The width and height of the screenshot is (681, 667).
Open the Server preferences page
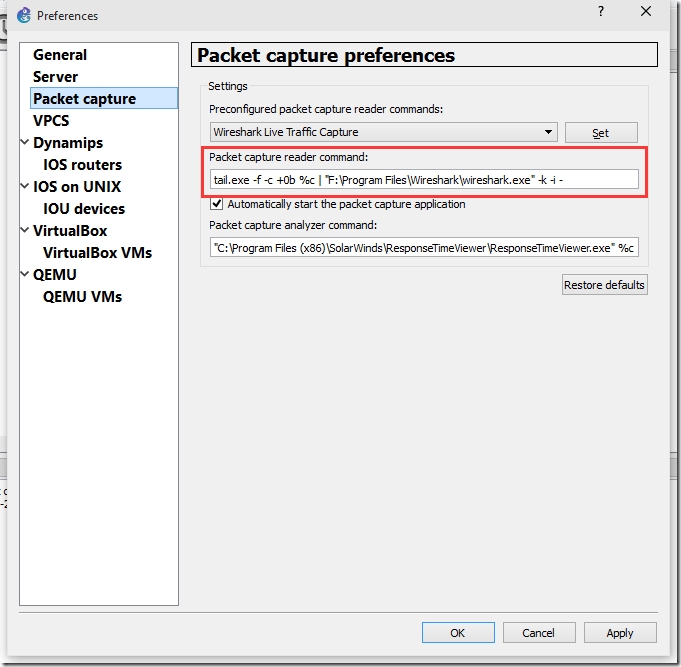point(55,77)
